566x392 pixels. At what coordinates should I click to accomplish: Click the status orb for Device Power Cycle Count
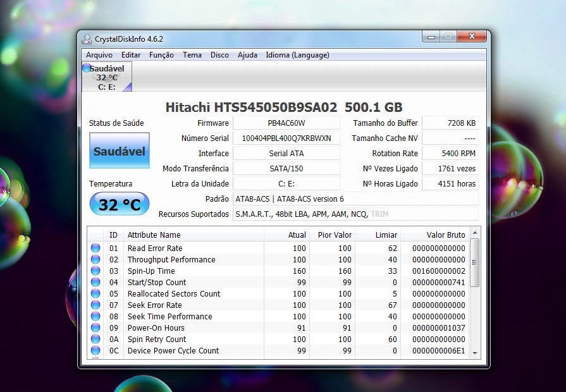coord(95,350)
